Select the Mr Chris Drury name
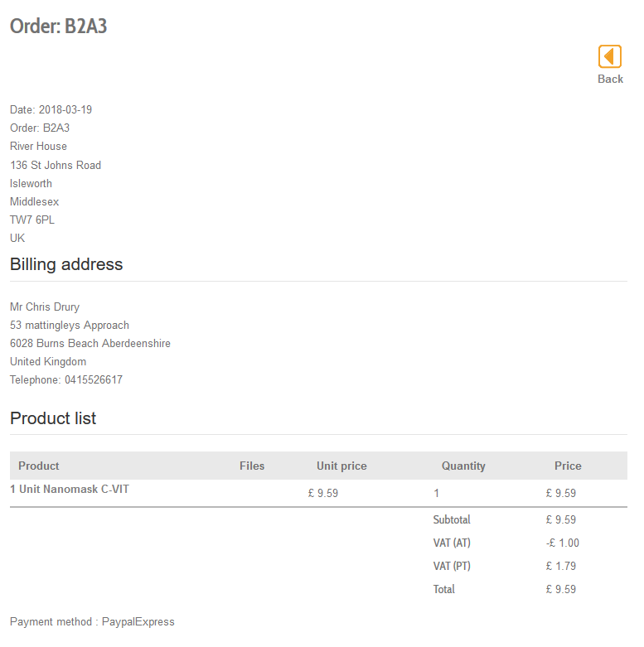Image resolution: width=644 pixels, height=647 pixels. pyautogui.click(x=45, y=307)
